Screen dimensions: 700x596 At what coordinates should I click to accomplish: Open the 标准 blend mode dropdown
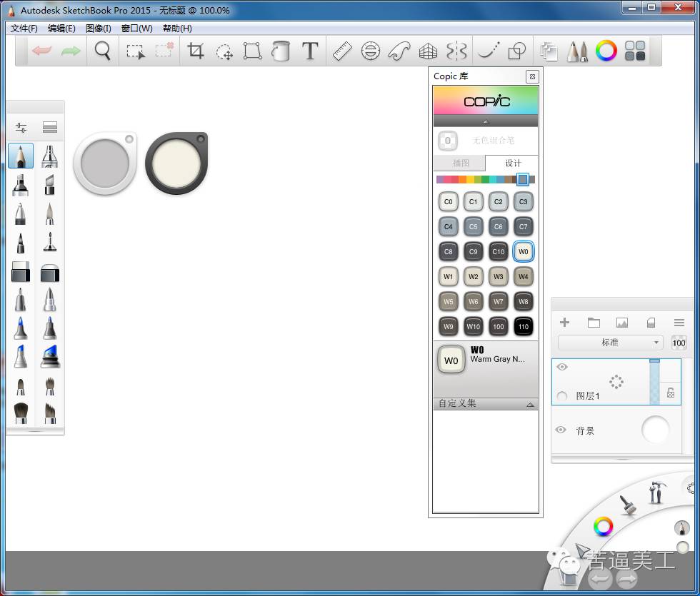tap(610, 343)
